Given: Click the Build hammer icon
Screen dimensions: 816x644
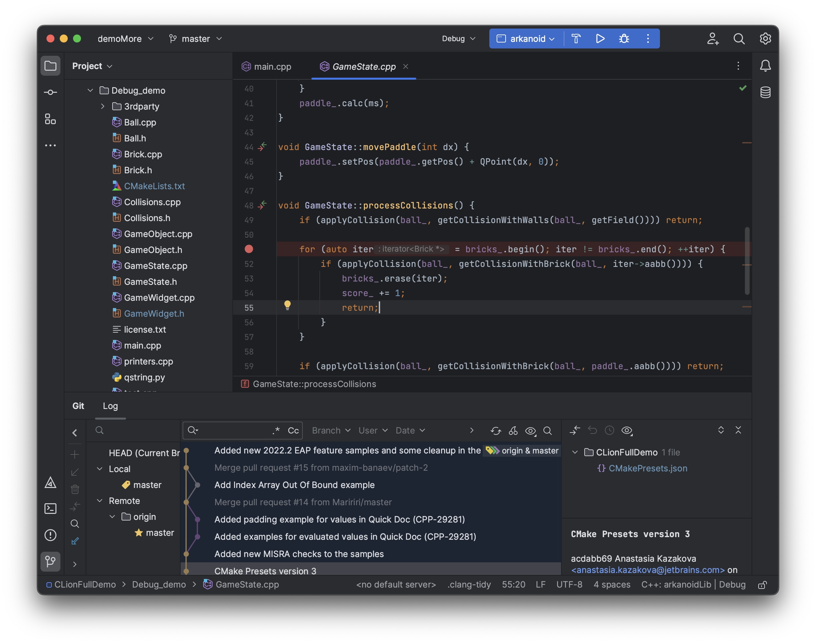Looking at the screenshot, I should point(576,38).
